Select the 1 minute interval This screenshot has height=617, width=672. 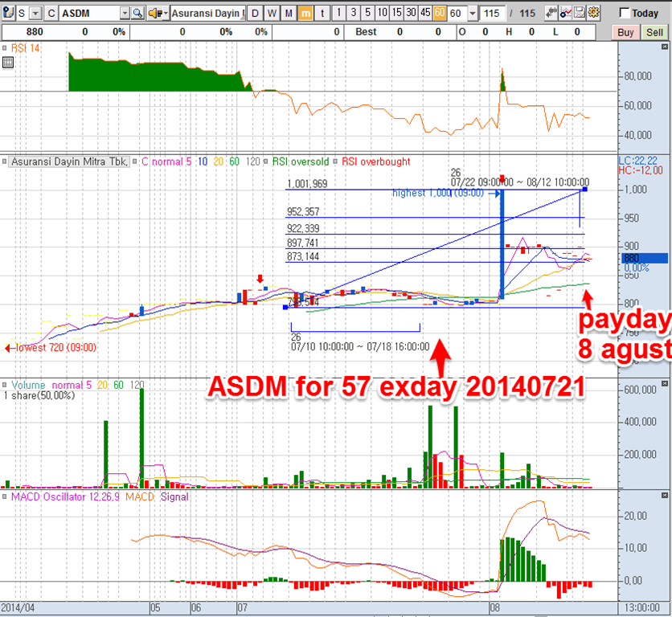tap(338, 13)
